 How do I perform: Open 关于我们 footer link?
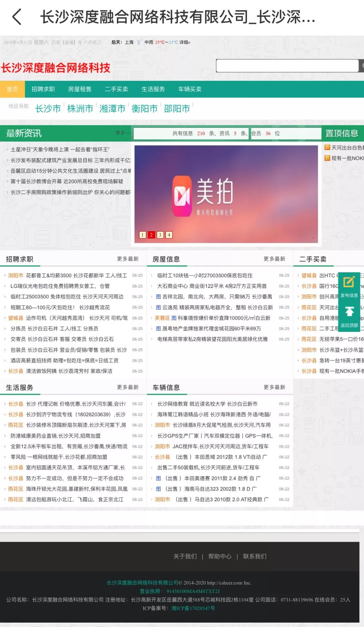pos(185,557)
